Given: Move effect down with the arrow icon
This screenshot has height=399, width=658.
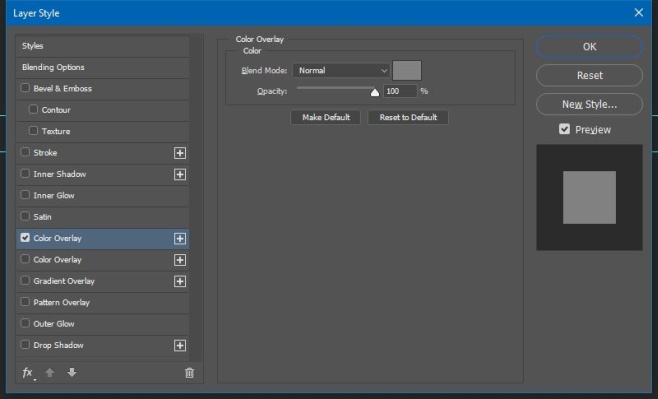Looking at the screenshot, I should tap(72, 372).
